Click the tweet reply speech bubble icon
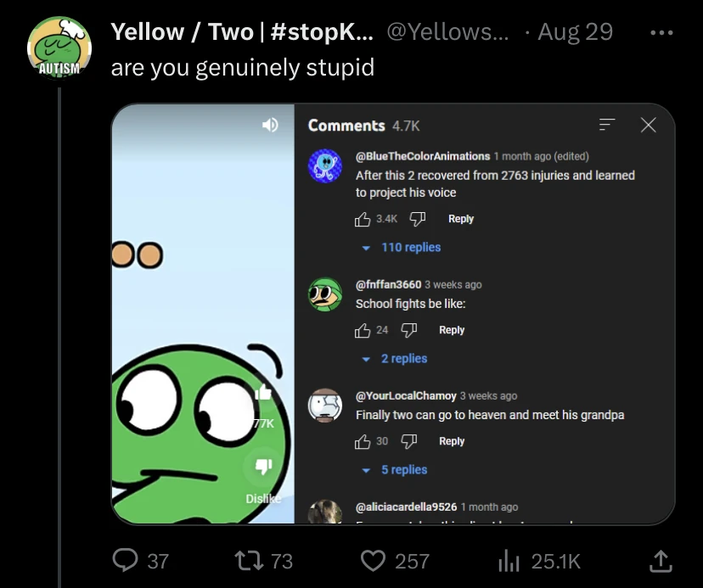The image size is (703, 588). coord(126,560)
